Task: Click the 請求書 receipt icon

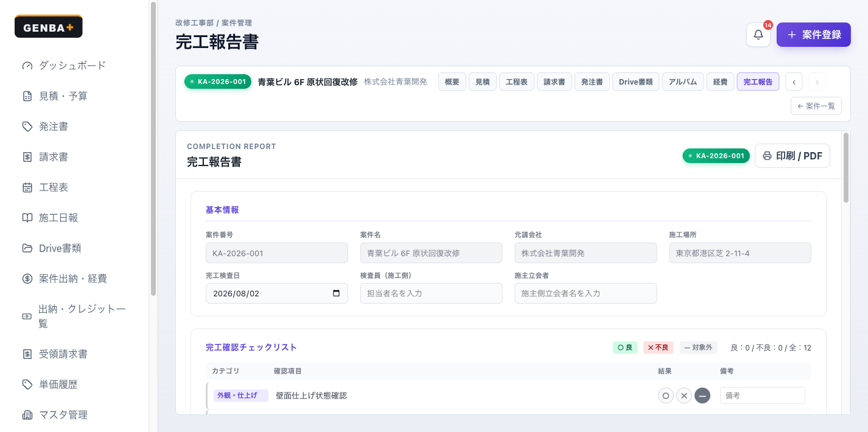Action: coord(27,157)
